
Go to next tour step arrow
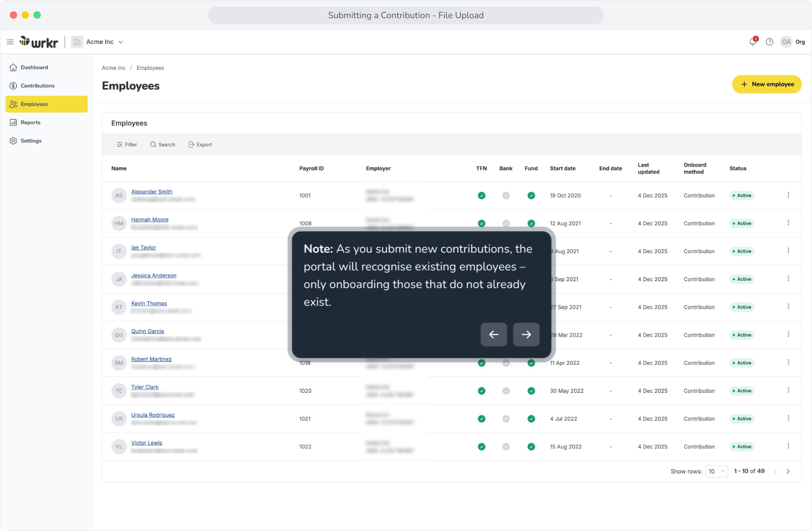(526, 334)
